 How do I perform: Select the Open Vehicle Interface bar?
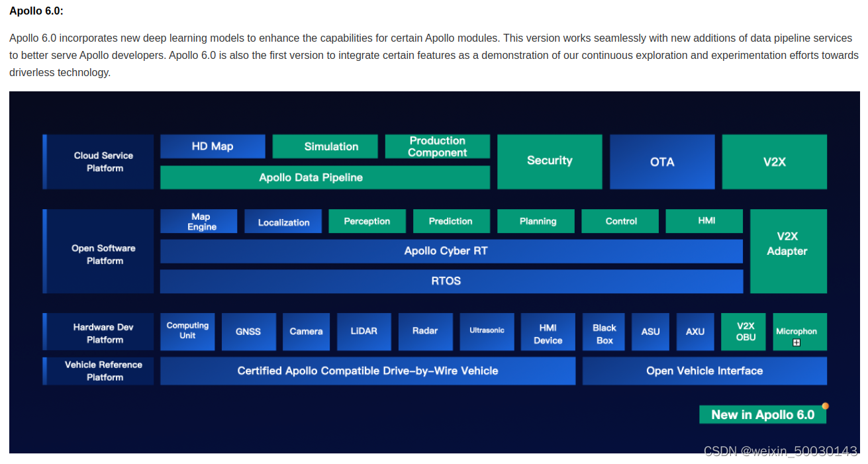click(704, 371)
